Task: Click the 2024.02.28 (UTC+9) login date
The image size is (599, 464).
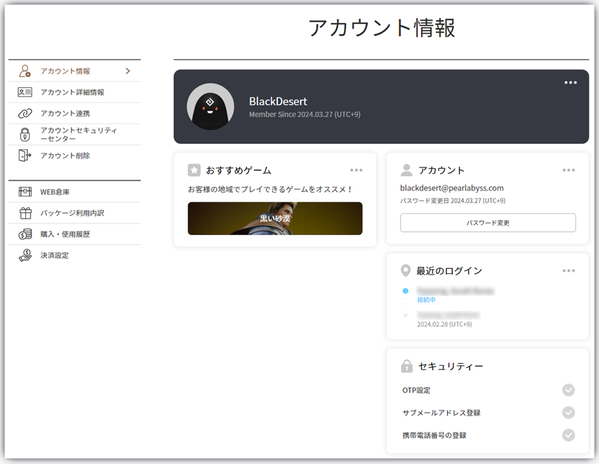Action: (444, 324)
